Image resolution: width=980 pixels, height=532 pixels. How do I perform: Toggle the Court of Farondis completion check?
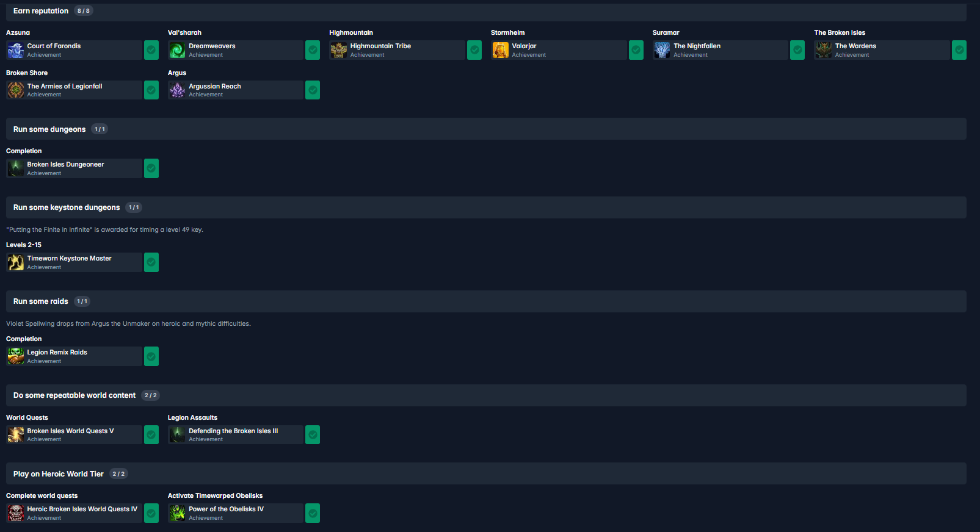pyautogui.click(x=151, y=50)
